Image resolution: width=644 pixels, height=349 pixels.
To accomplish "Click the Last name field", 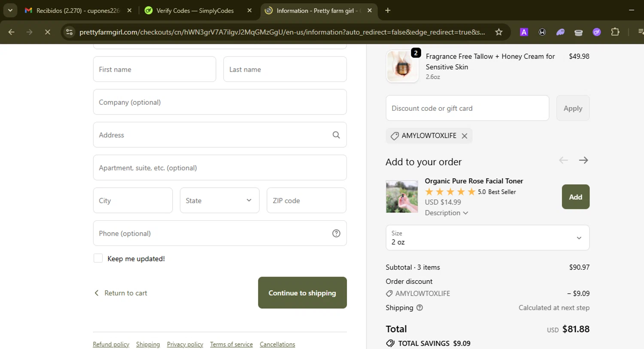I will click(x=285, y=69).
